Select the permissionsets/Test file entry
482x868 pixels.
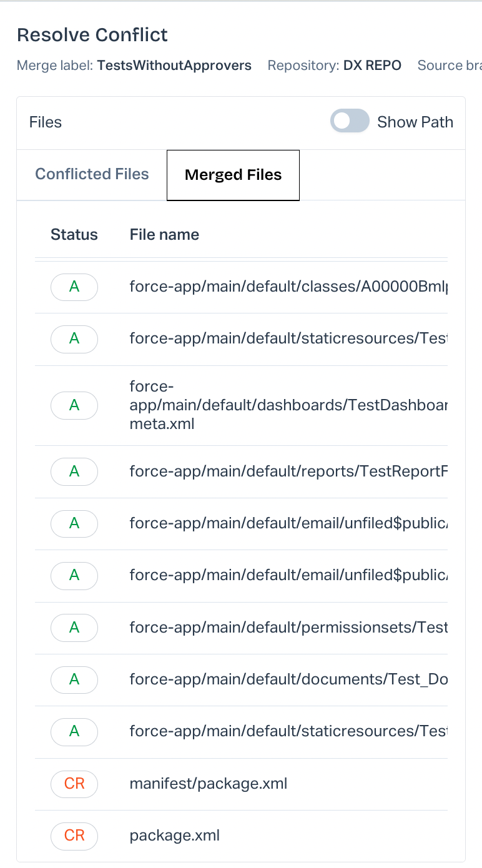tap(288, 628)
